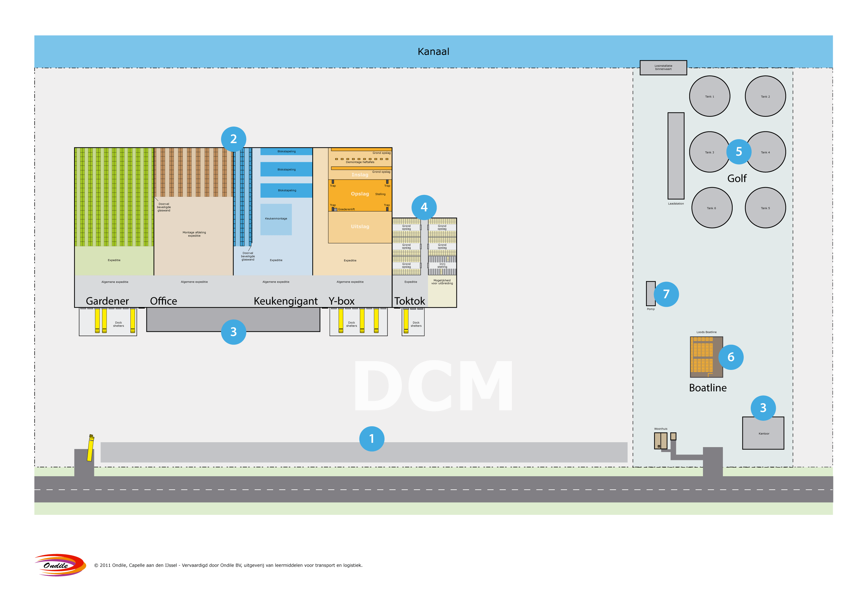Click the Losinstallatie binnenvaart box

pos(663,68)
